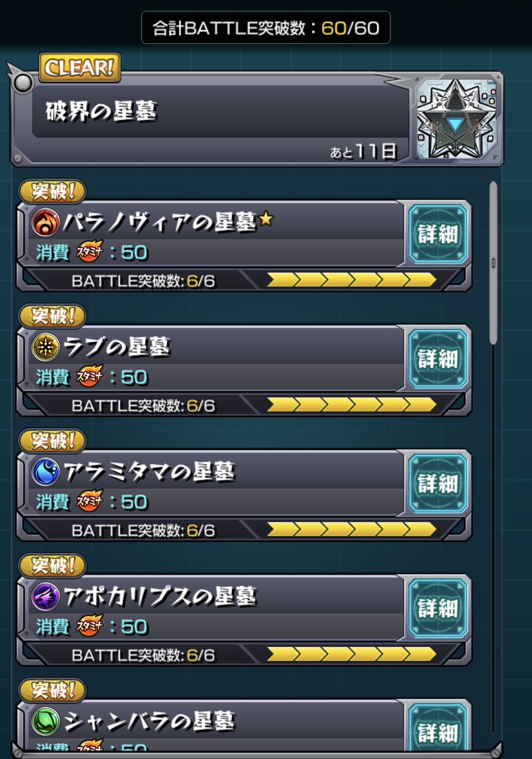Tap the gold star beside パラノヴィアの星墓
The image size is (532, 759).
(266, 218)
